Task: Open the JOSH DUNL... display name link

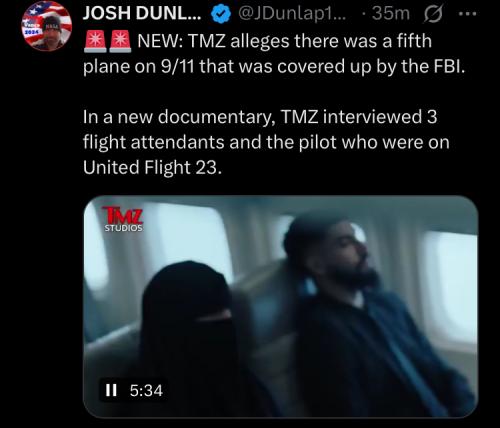Action: pyautogui.click(x=142, y=14)
